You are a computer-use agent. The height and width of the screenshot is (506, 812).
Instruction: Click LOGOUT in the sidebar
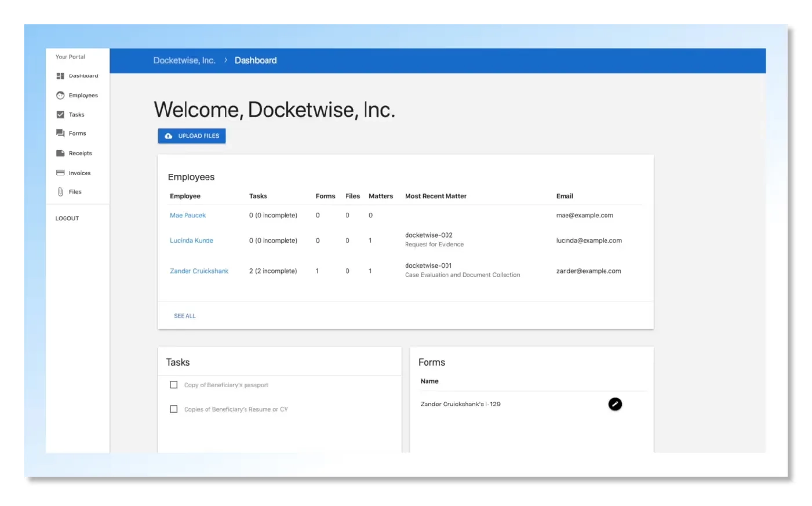tap(67, 218)
